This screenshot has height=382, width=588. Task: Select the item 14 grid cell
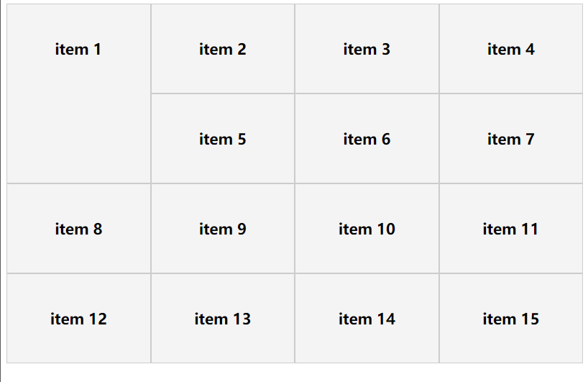pos(367,319)
